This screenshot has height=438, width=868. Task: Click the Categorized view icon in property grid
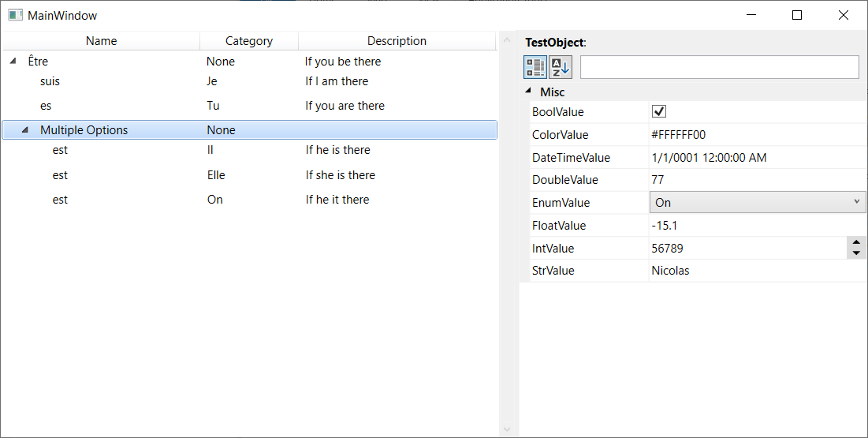coord(535,67)
